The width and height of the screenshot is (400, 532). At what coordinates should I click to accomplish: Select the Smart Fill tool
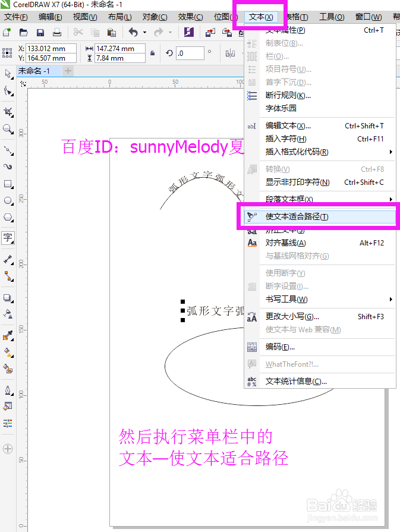(x=8, y=369)
